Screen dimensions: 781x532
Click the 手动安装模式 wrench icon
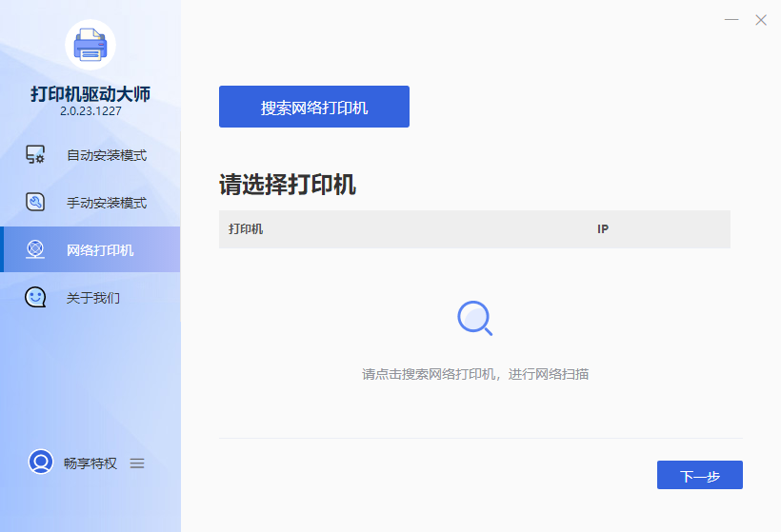coord(35,202)
